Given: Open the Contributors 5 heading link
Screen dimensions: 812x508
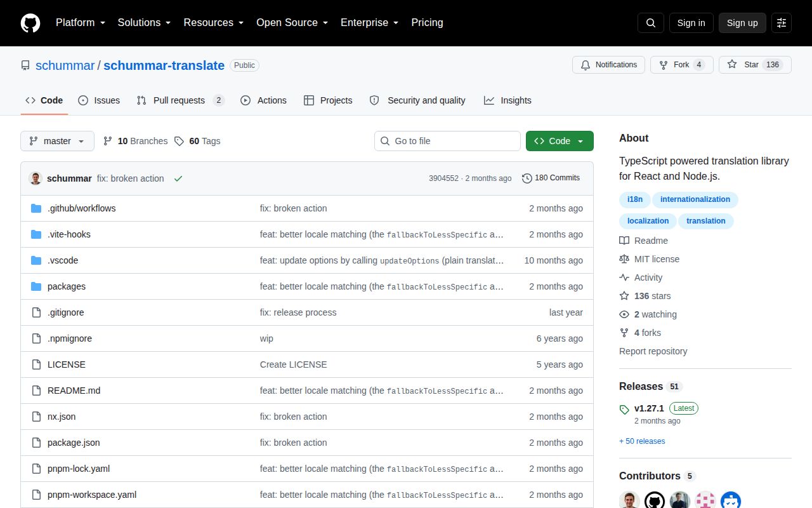Looking at the screenshot, I should click(657, 476).
